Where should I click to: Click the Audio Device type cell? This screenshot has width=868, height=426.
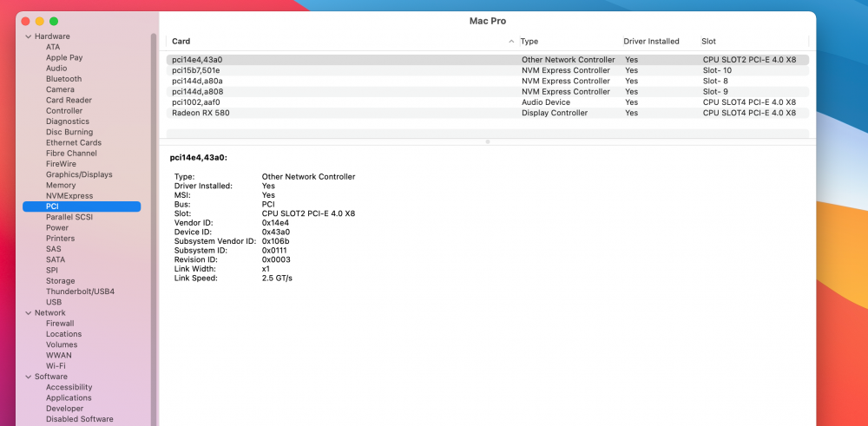click(546, 102)
